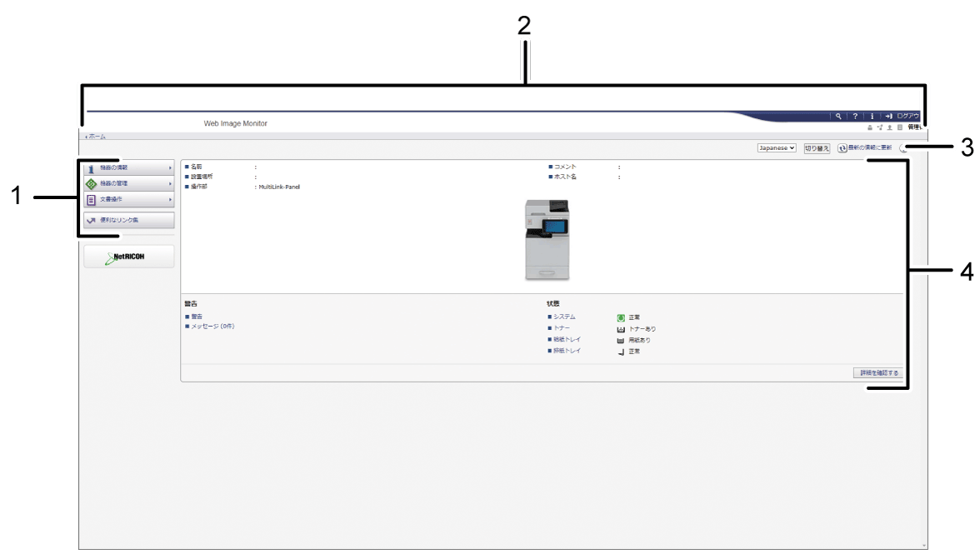Click the refresh arrows icon beside 最新の情報に更新
980x559 pixels.
pos(842,147)
